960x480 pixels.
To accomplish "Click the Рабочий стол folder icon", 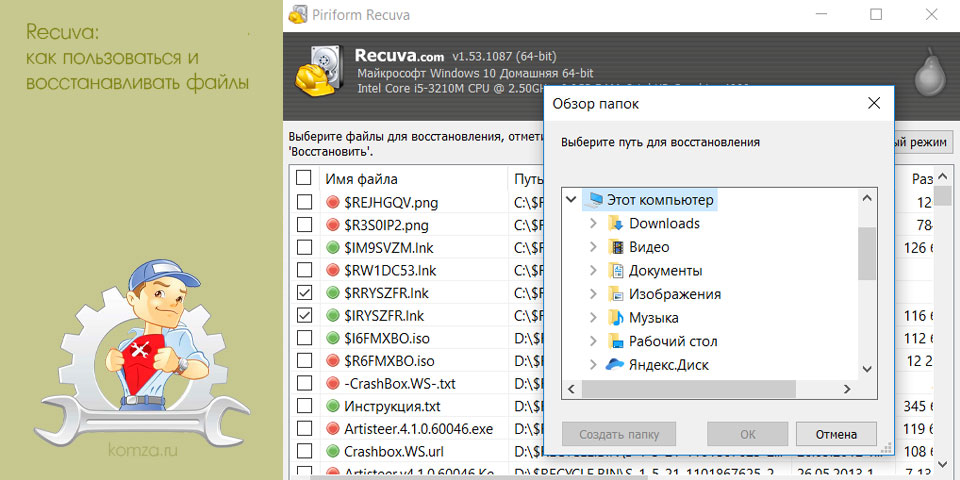I will pos(616,341).
